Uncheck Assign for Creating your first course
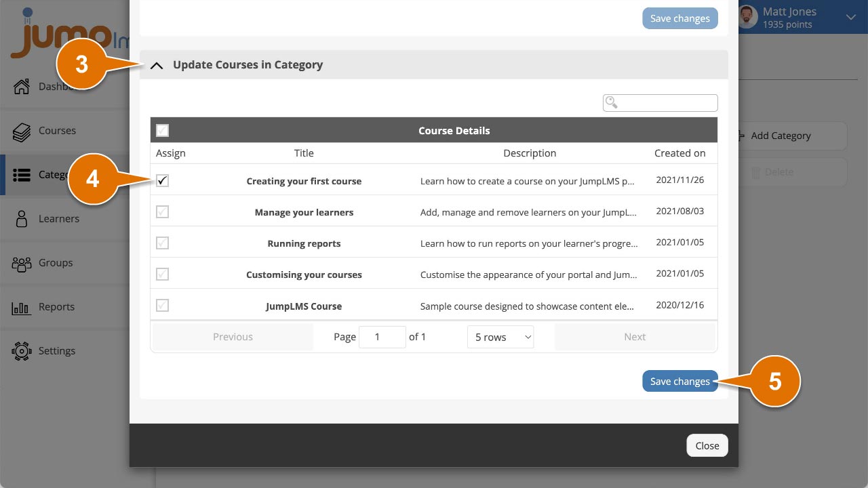Viewport: 868px width, 488px height. pyautogui.click(x=162, y=181)
